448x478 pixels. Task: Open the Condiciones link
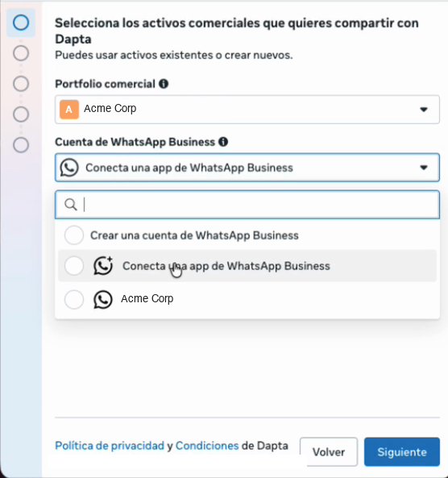tap(207, 446)
